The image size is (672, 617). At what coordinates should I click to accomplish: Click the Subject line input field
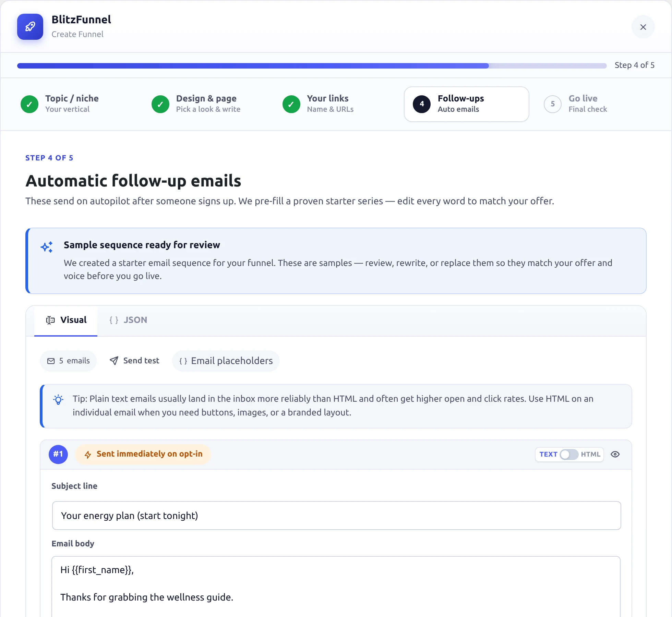(x=336, y=516)
